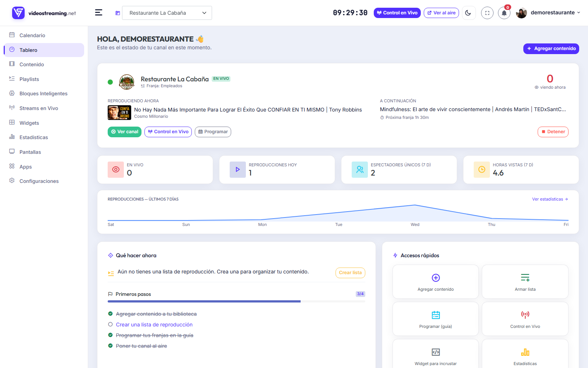Screen dimensions: 588x368
Task: Enter fullscreen via the expand icon
Action: (x=487, y=13)
